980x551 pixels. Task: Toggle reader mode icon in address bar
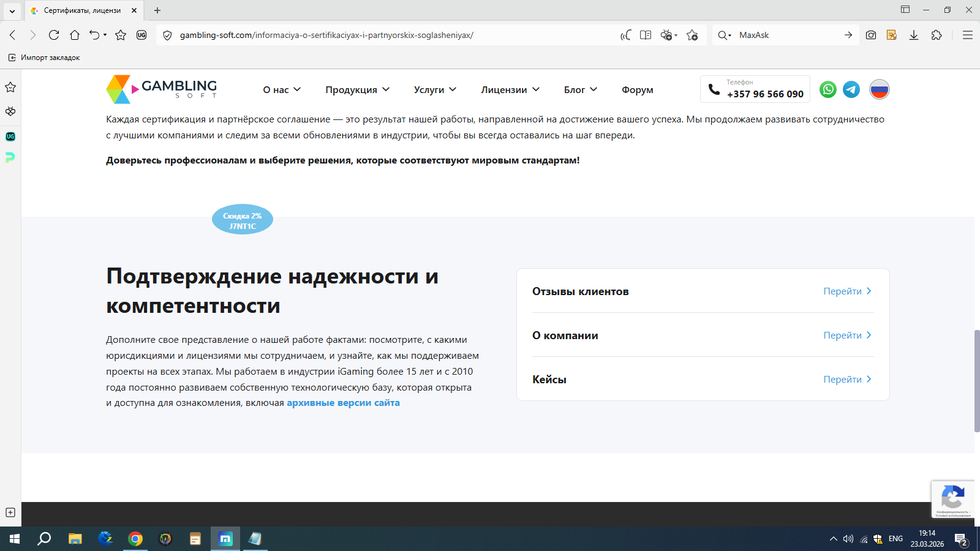645,35
